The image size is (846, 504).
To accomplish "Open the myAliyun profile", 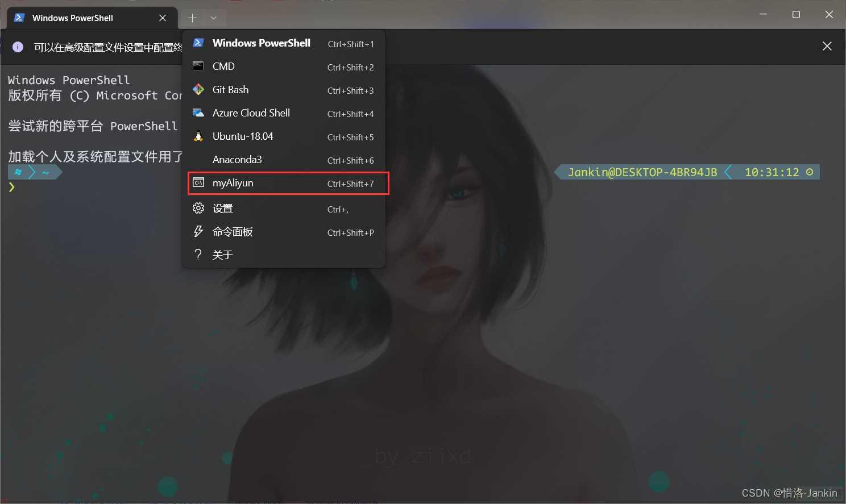I will (x=283, y=183).
